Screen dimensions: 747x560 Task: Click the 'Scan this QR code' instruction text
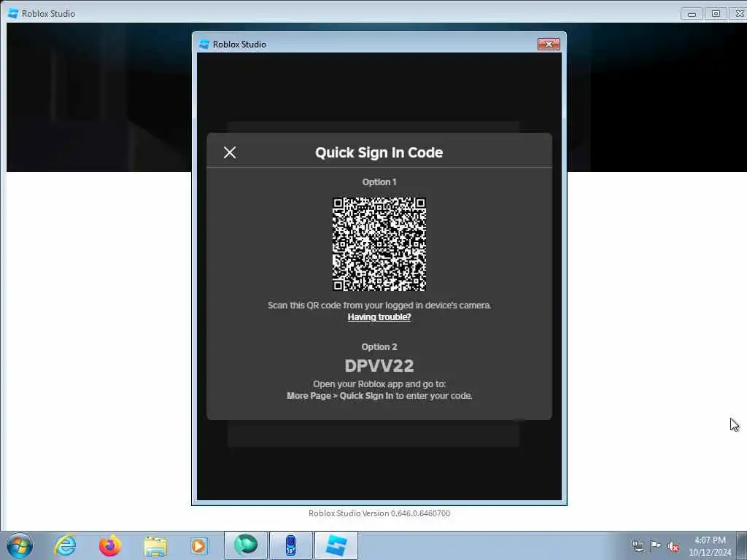click(x=379, y=306)
